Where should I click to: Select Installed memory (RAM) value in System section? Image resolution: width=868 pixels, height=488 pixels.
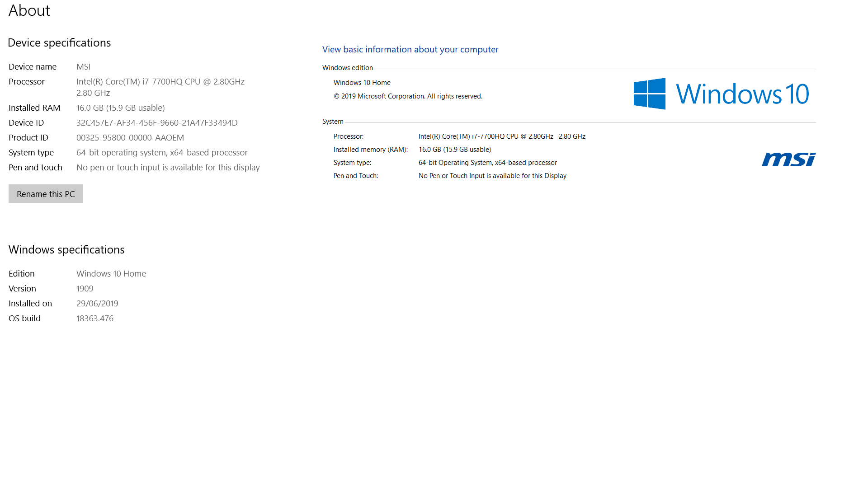(455, 149)
